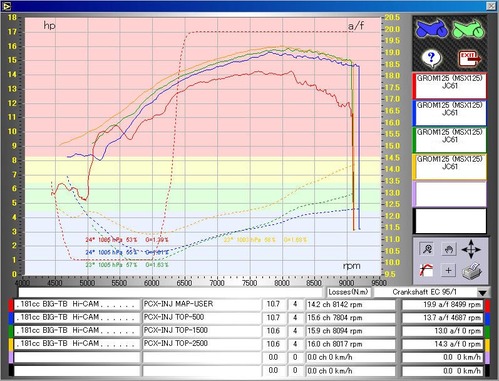Click the 181cc BIG-TB Hi-CAM field in yellow row
Image resolution: width=499 pixels, height=381 pixels.
(x=77, y=344)
